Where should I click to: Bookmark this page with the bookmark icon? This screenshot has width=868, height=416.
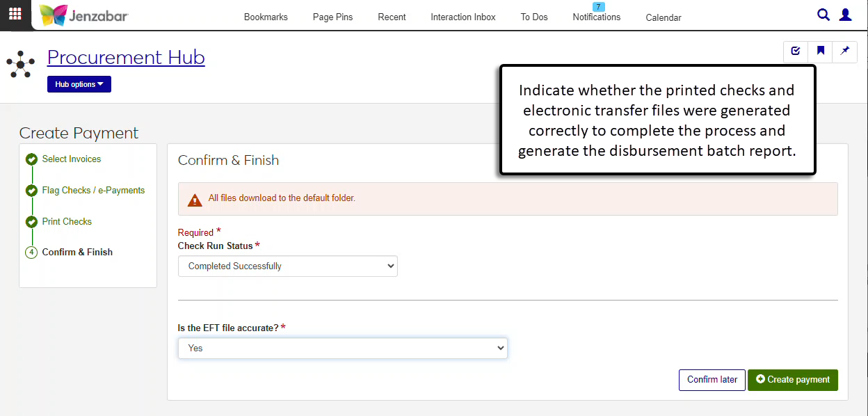pyautogui.click(x=821, y=51)
